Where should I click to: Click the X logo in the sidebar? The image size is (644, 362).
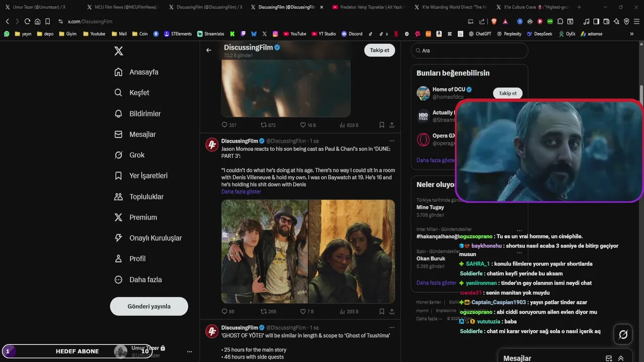tap(118, 51)
